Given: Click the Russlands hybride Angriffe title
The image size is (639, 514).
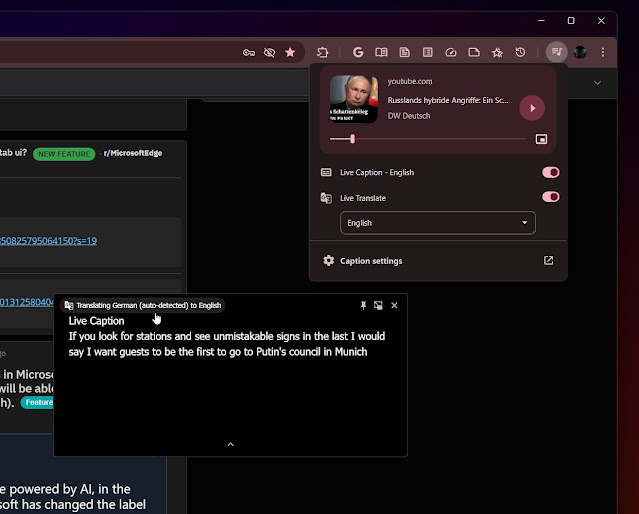Looking at the screenshot, I should pyautogui.click(x=448, y=100).
